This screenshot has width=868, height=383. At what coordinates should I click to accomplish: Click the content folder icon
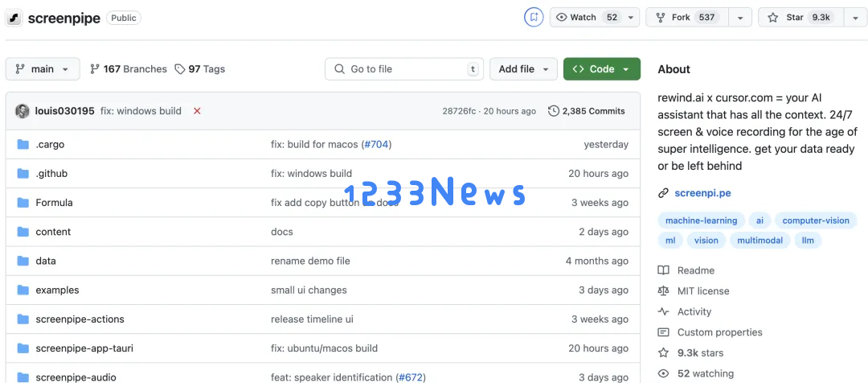[x=23, y=232]
